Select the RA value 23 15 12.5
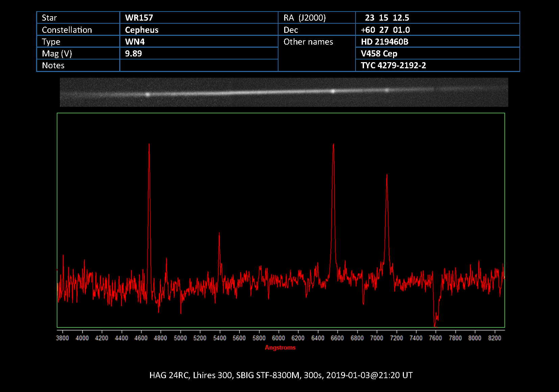559x392 pixels. point(387,18)
